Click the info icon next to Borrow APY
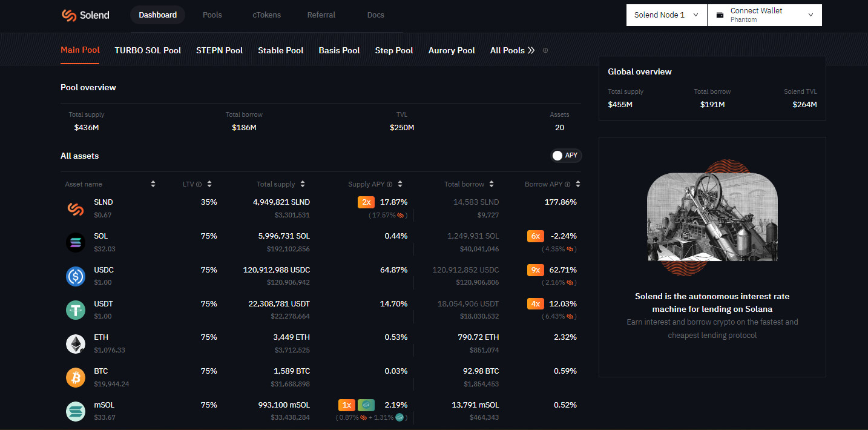This screenshot has height=430, width=868. click(x=568, y=184)
